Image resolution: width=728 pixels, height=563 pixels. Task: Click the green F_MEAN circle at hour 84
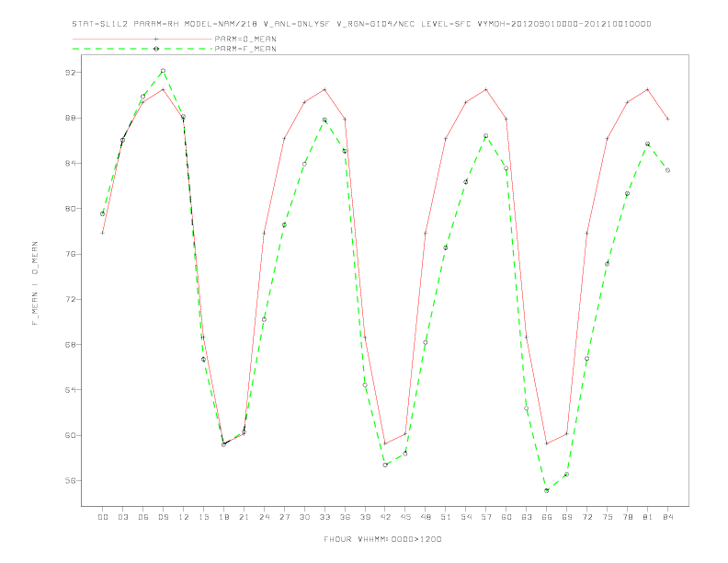(667, 170)
